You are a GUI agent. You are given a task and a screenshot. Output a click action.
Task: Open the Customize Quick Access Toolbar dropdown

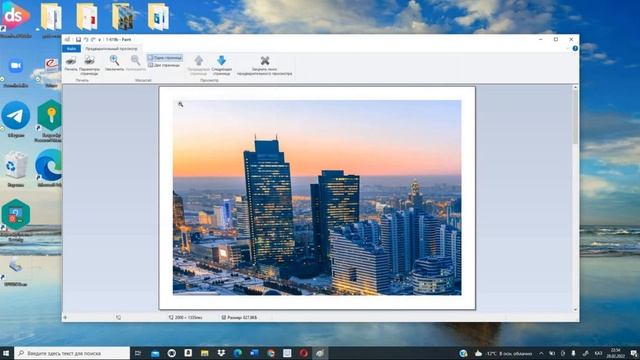(100, 40)
